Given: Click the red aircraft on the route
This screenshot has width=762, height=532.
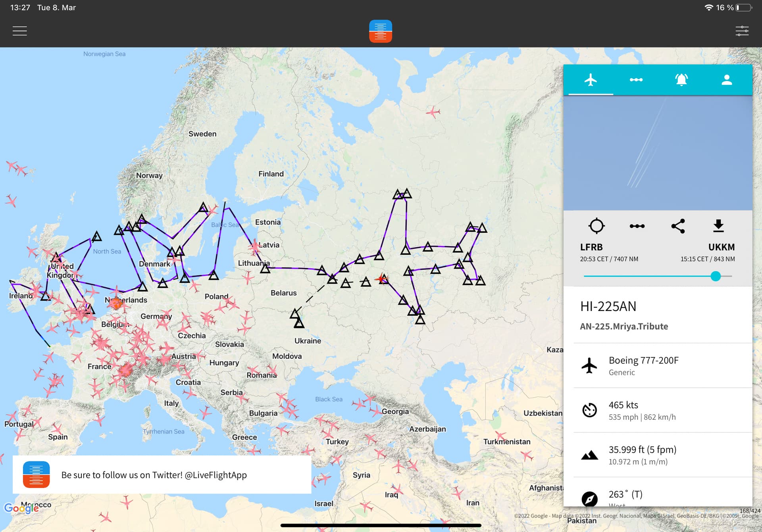Looking at the screenshot, I should 382,278.
